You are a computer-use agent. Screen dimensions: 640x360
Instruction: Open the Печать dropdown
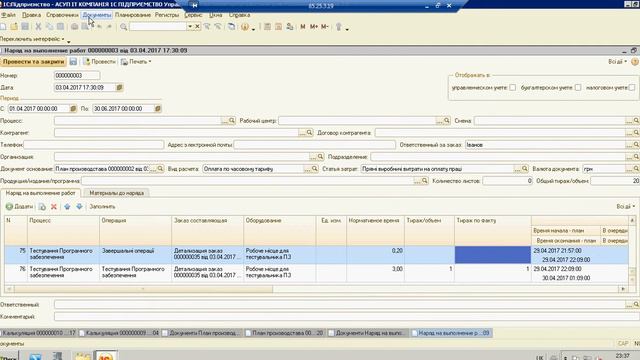coord(136,62)
